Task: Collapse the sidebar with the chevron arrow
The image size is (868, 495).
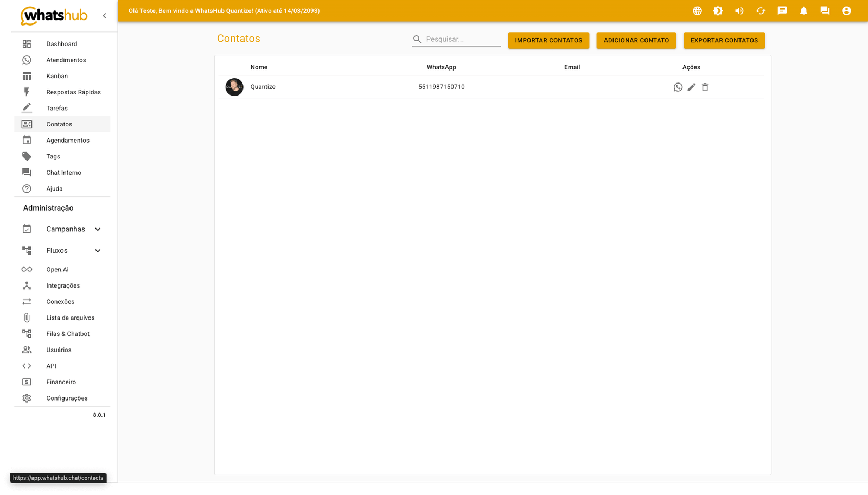Action: click(x=104, y=15)
